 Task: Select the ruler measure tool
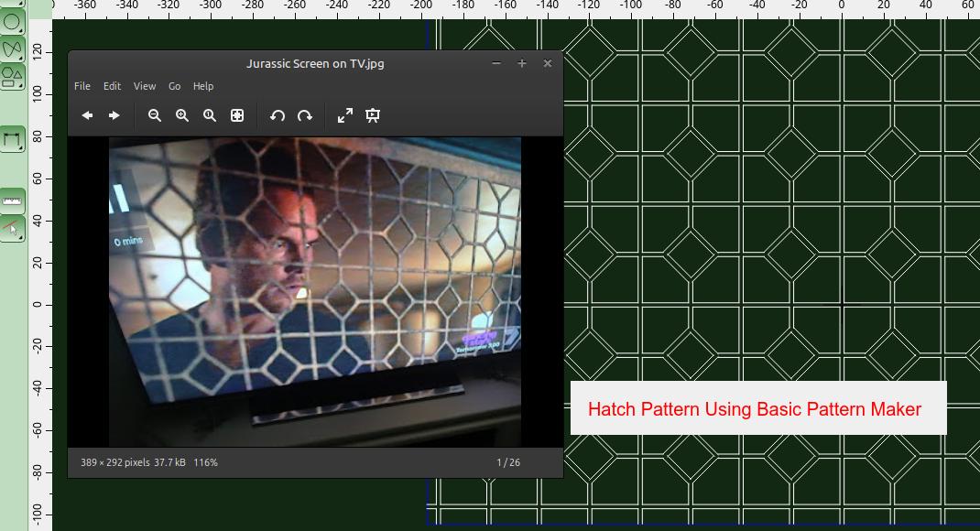point(13,200)
